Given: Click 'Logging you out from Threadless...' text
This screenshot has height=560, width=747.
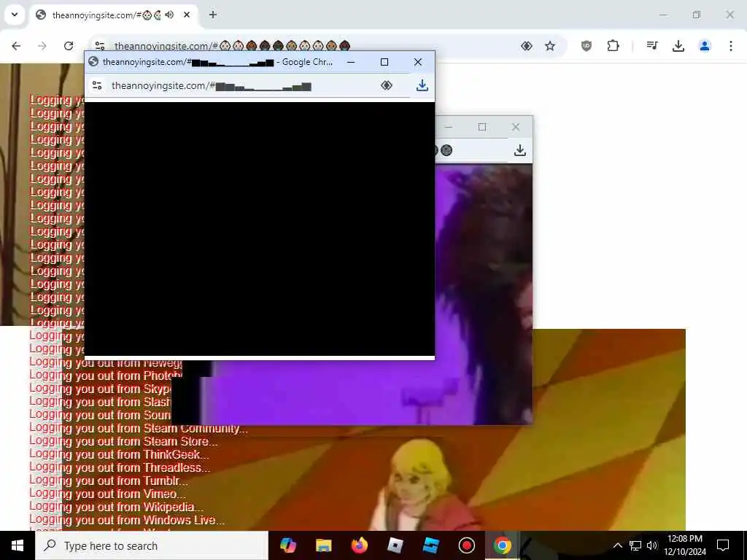Looking at the screenshot, I should click(120, 467).
